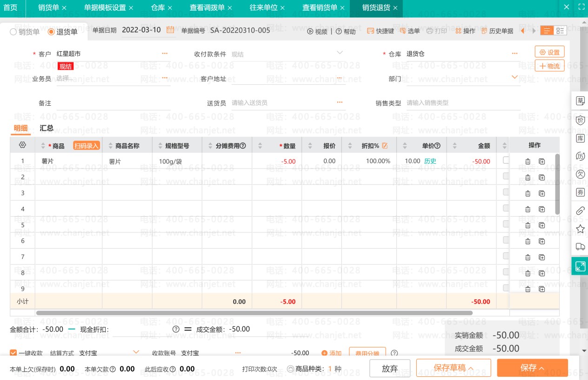588x380 pixels.
Task: Click 选单 to select source order
Action: 409,31
